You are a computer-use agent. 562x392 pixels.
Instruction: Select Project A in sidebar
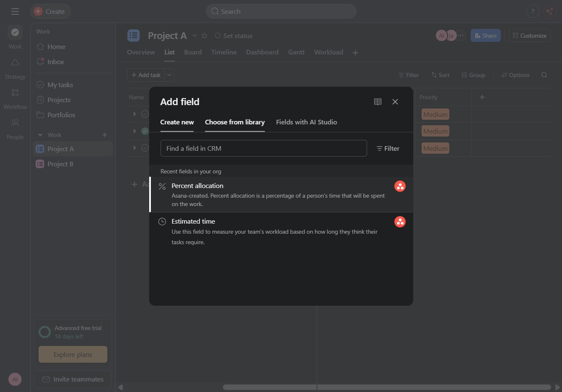pyautogui.click(x=73, y=149)
